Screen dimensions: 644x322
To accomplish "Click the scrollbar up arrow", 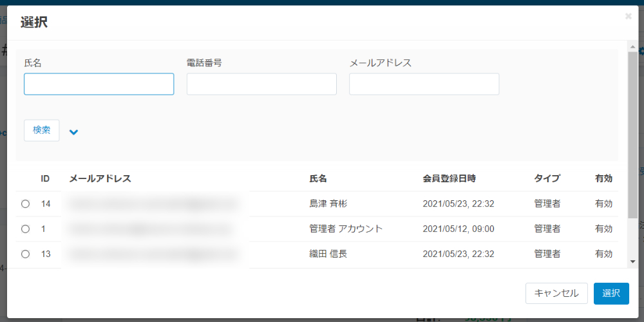I will pos(632,46).
